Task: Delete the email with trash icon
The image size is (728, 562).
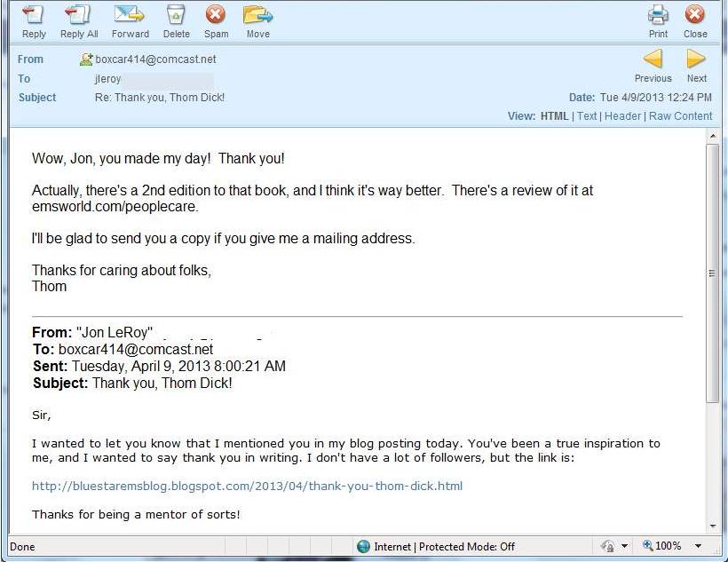Action: point(176,15)
